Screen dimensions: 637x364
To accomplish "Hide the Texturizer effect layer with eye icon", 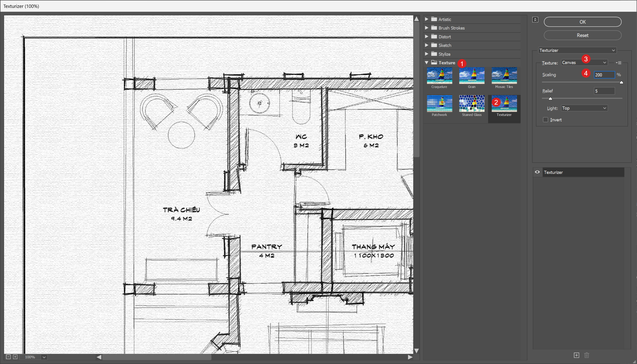I will click(x=537, y=172).
